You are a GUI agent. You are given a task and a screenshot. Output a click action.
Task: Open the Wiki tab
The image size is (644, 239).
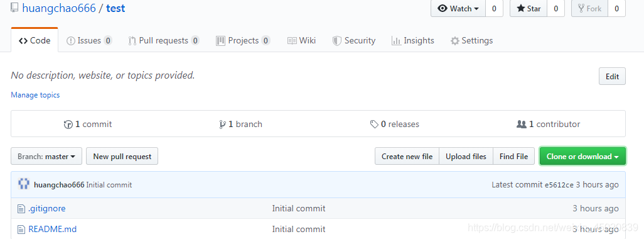click(x=301, y=40)
